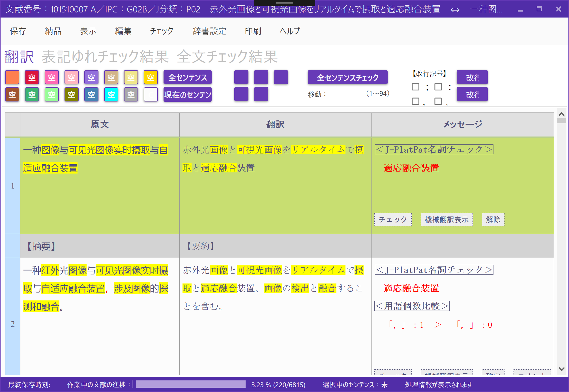Open the ヘルプ menu

(290, 31)
